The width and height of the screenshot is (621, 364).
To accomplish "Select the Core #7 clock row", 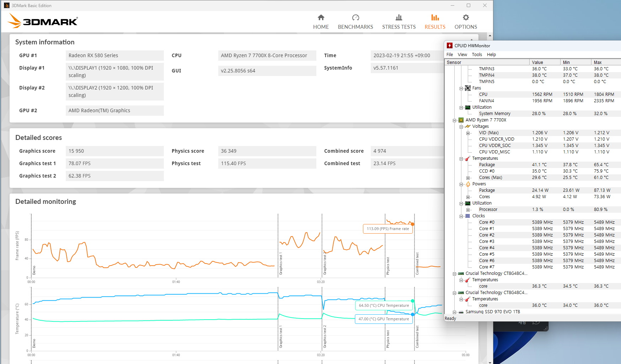I will pyautogui.click(x=533, y=267).
